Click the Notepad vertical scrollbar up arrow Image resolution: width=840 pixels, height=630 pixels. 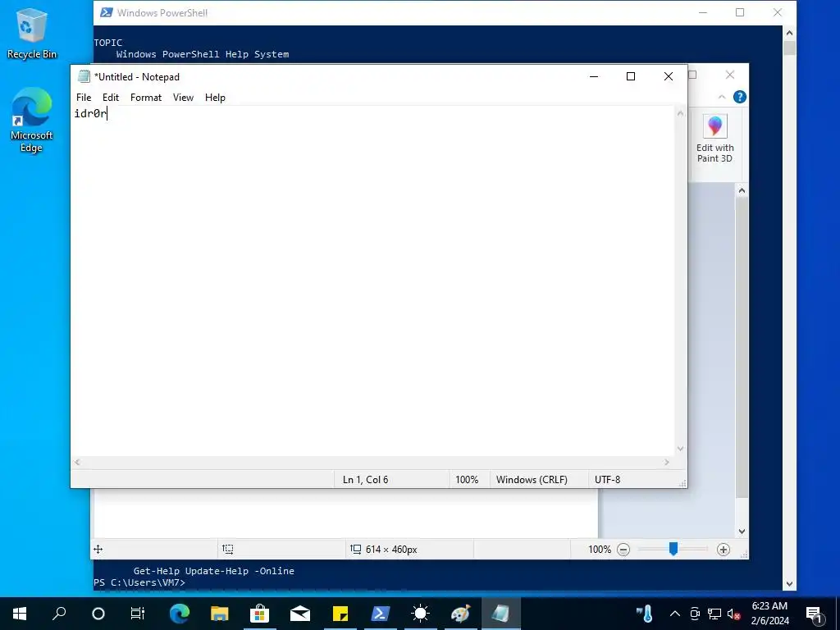pyautogui.click(x=680, y=113)
